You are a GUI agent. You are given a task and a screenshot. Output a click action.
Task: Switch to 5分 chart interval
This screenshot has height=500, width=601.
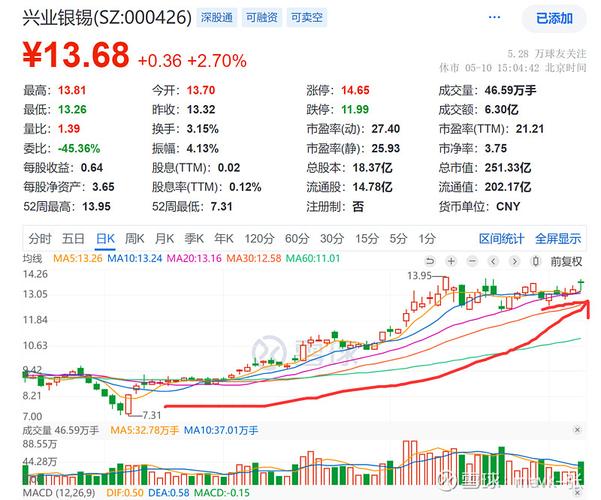pyautogui.click(x=398, y=239)
